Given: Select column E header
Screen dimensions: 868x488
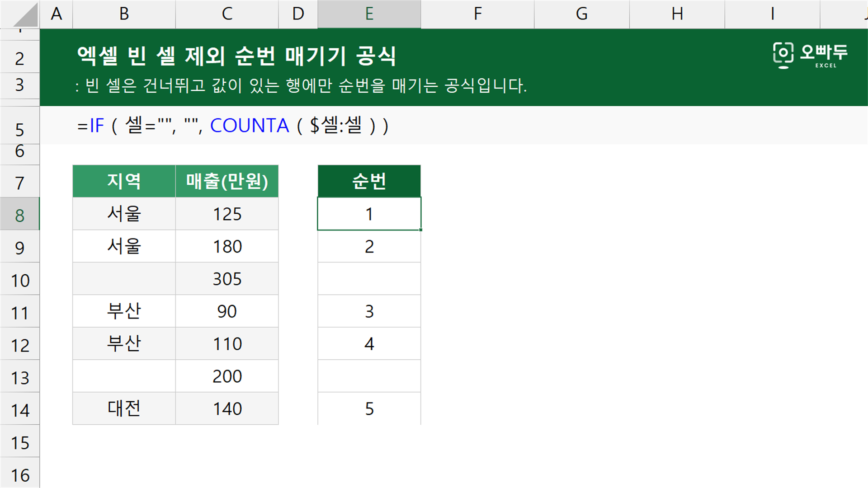Looking at the screenshot, I should pyautogui.click(x=369, y=14).
